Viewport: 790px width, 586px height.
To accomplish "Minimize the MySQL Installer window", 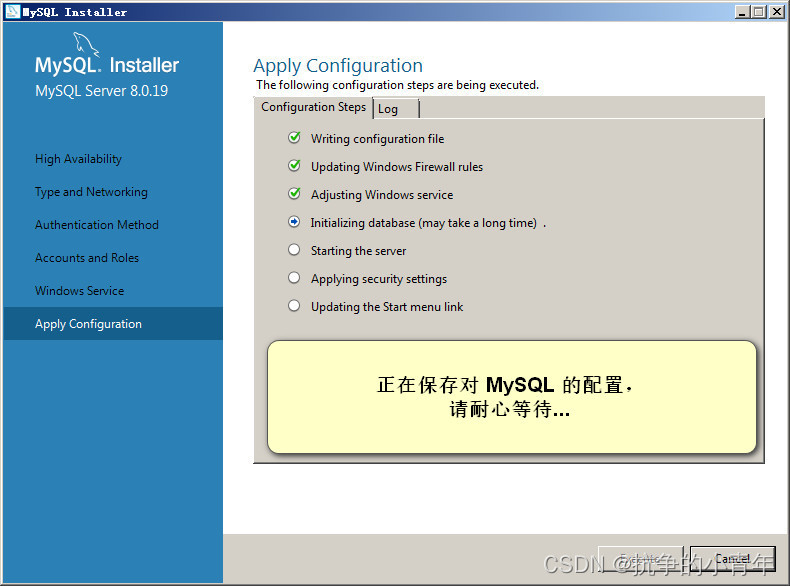I will (x=741, y=12).
